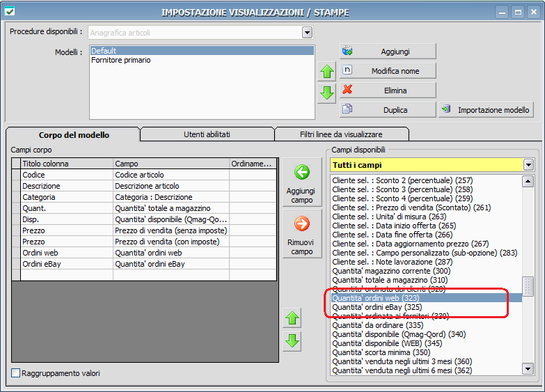545x392 pixels.
Task: Click the orange right-arrow Rimuovi campo icon
Action: [301, 224]
